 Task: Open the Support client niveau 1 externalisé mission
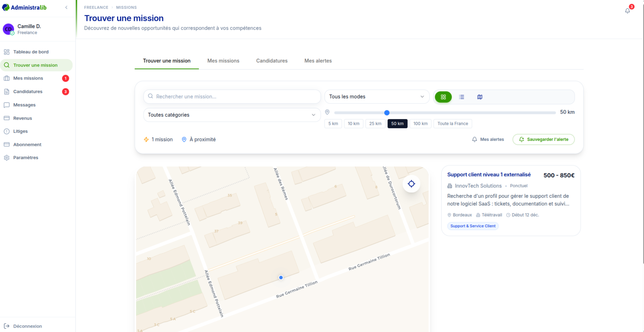(x=489, y=174)
